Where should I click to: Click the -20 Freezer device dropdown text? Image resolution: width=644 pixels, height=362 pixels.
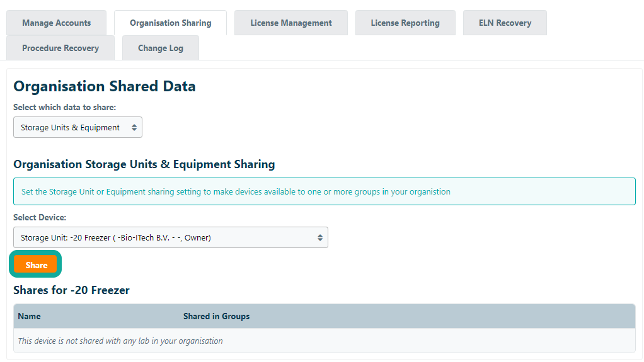coord(115,237)
